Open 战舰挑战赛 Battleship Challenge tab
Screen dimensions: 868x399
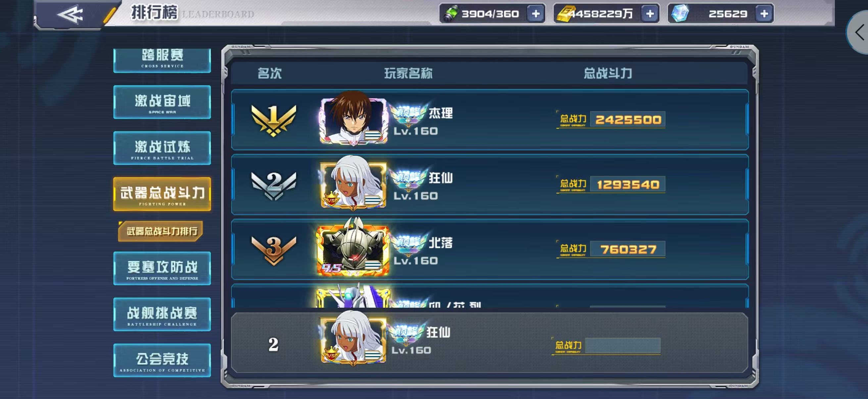pos(162,315)
